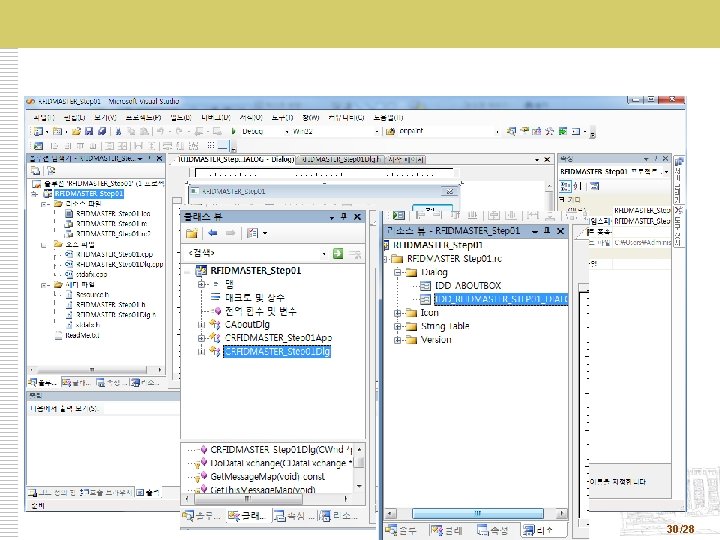Open the Class View search dropdown arrow
This screenshot has width=720, height=540.
pyautogui.click(x=324, y=253)
